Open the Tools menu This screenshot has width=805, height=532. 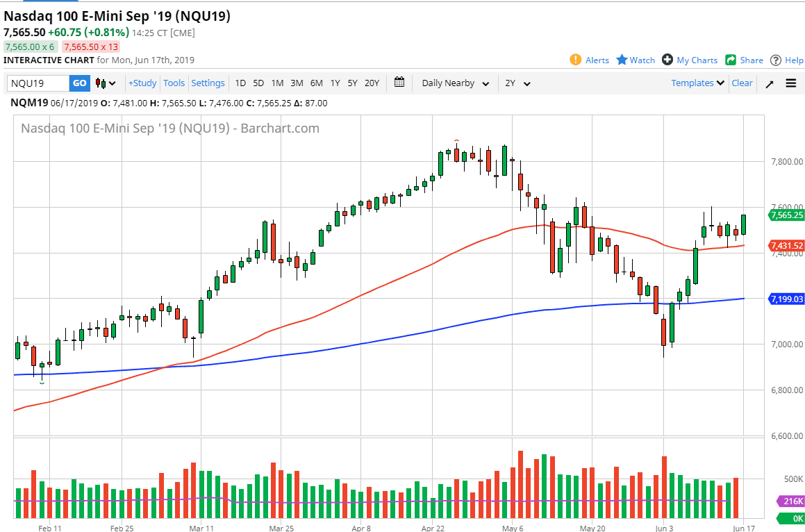tap(174, 83)
